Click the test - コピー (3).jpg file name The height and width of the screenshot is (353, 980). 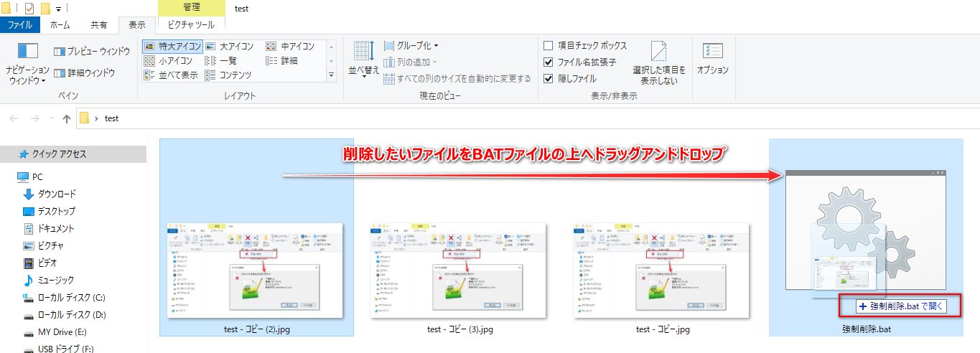[x=460, y=329]
